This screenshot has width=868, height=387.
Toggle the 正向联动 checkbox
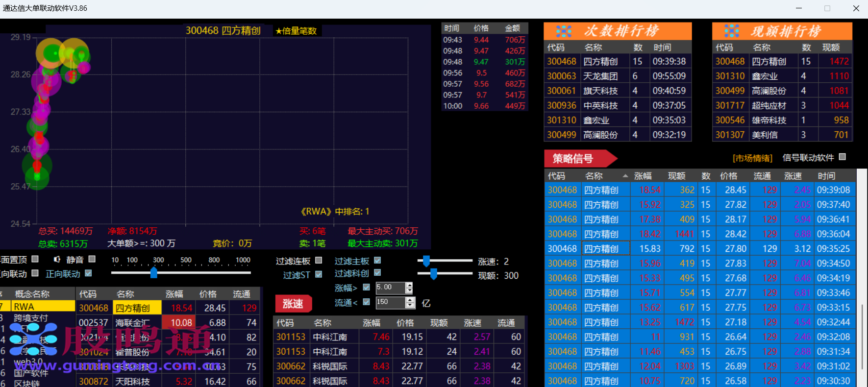click(x=88, y=273)
